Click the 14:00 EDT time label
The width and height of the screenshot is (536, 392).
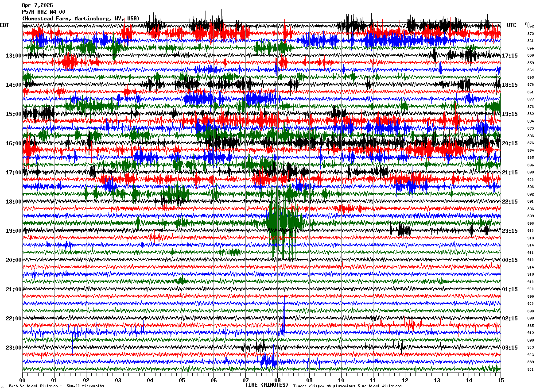point(13,85)
